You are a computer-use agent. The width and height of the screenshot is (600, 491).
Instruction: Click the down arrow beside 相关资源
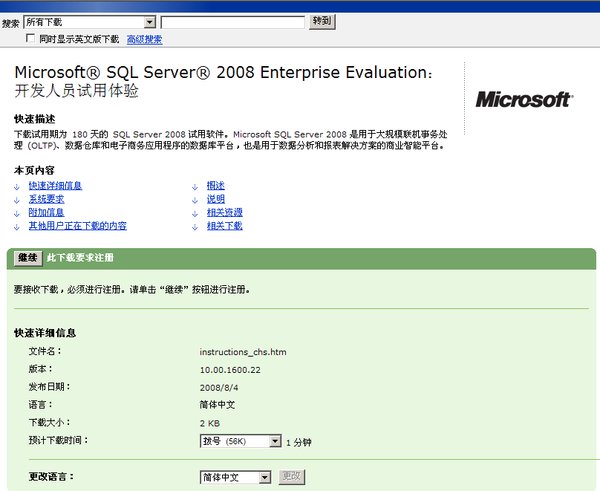tap(195, 214)
